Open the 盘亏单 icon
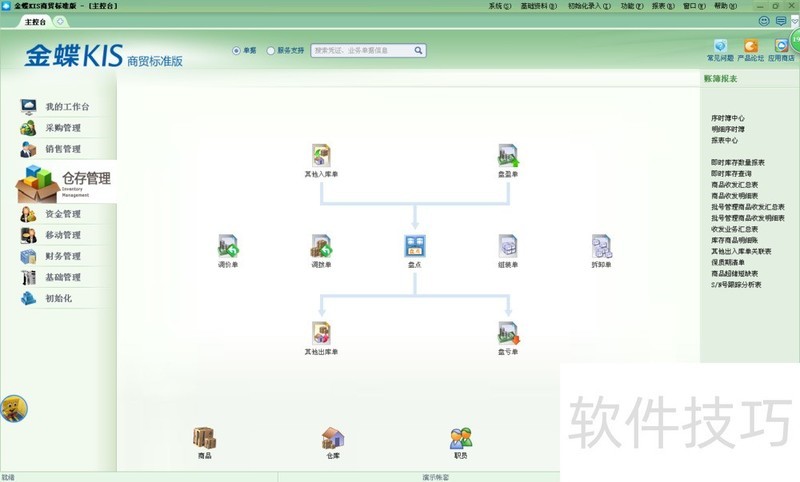Viewport: 800px width, 482px height. tap(508, 333)
